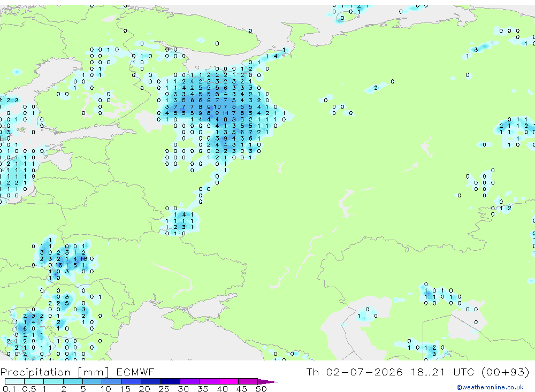Viewport: 535px width, 392px height.
Task: Select the 2–5 mm legend color box
Action: (x=73, y=381)
